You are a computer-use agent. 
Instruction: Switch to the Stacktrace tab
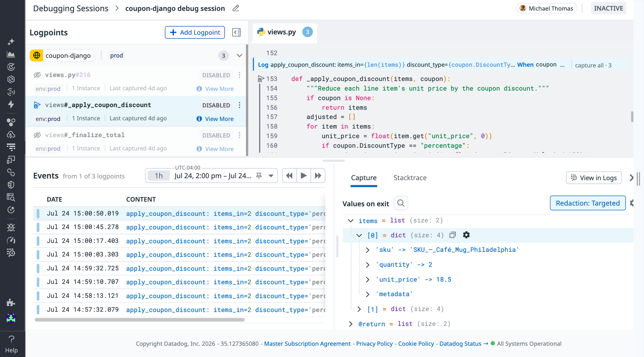(410, 178)
